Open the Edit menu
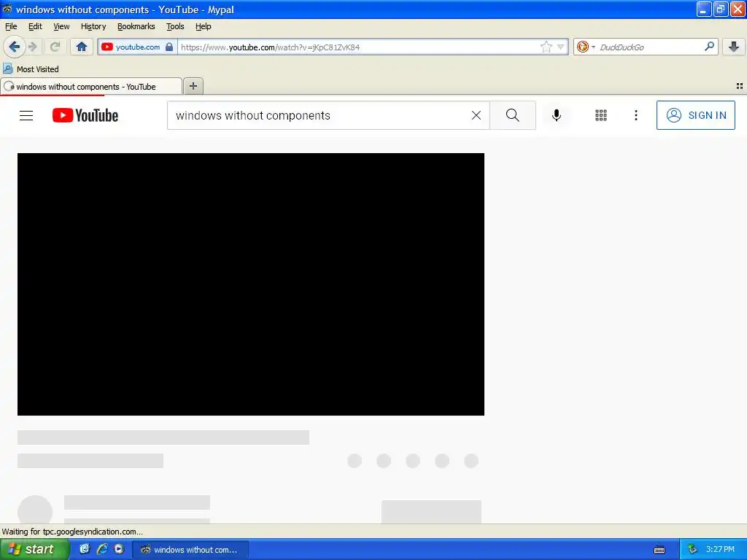 pyautogui.click(x=35, y=27)
